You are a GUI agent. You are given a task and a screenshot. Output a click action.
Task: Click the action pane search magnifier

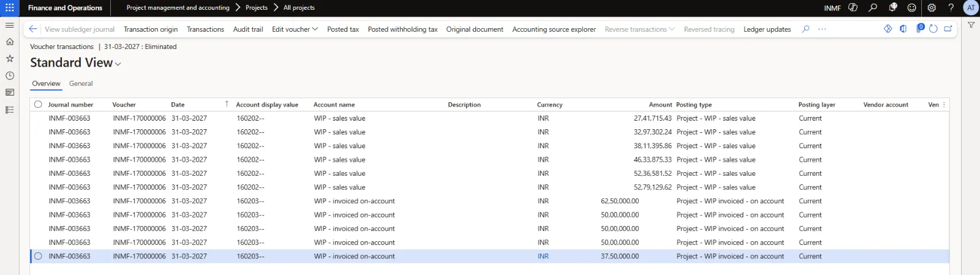[x=805, y=29]
